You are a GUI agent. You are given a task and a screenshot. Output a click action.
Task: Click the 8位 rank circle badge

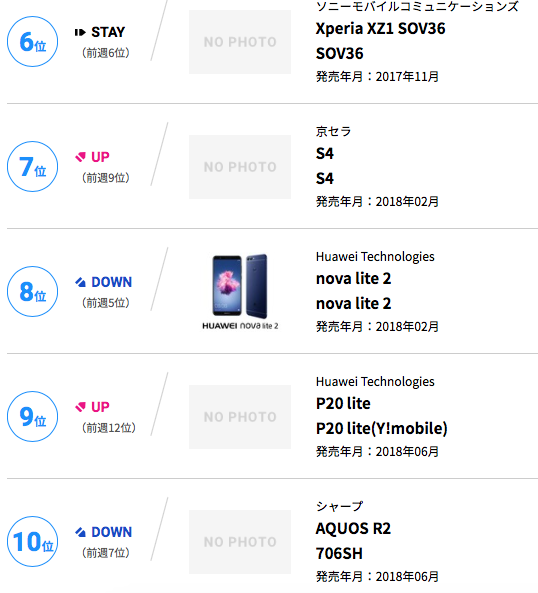[33, 292]
